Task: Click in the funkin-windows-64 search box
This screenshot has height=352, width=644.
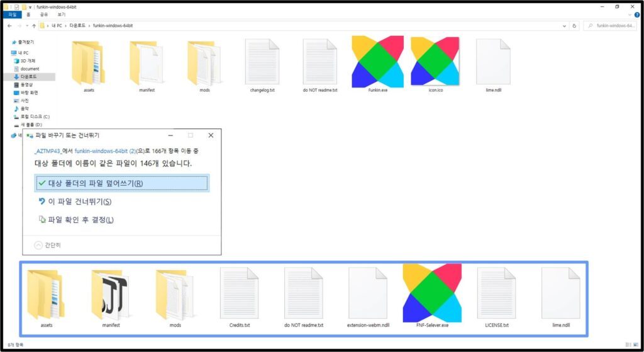Action: (x=609, y=25)
